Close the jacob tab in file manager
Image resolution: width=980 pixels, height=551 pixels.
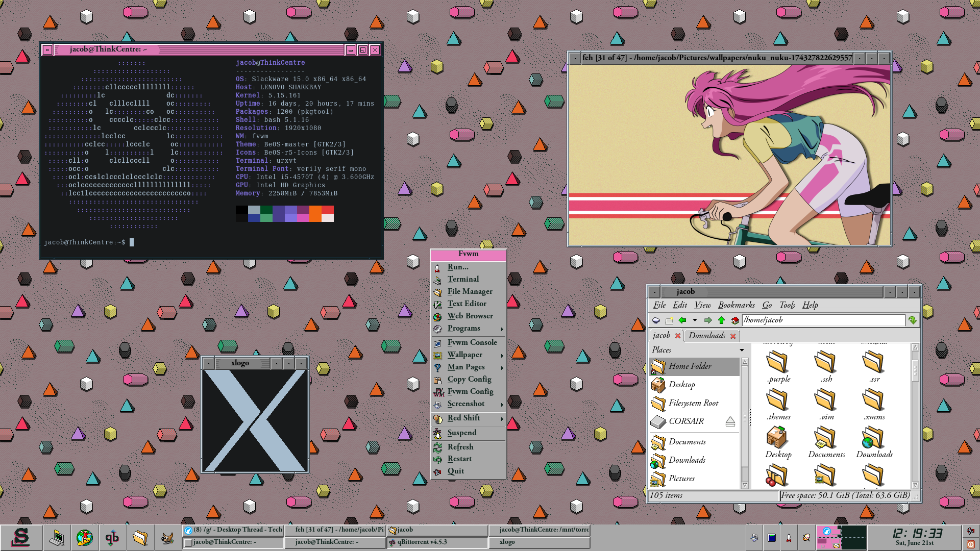pos(678,336)
